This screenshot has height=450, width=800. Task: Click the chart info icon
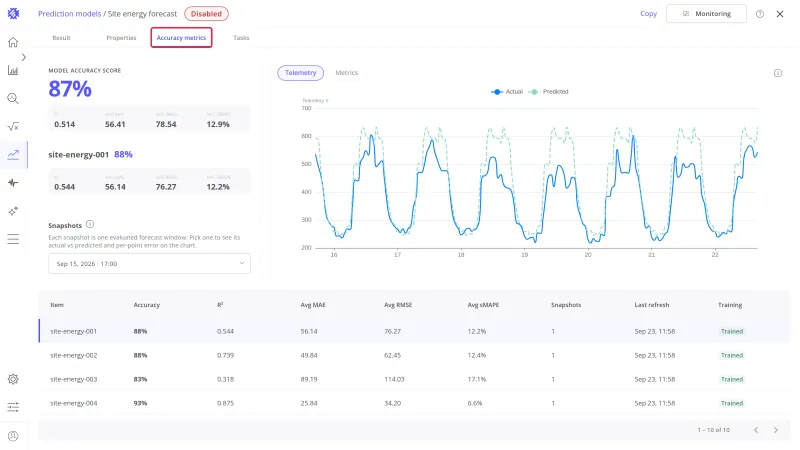pyautogui.click(x=778, y=73)
